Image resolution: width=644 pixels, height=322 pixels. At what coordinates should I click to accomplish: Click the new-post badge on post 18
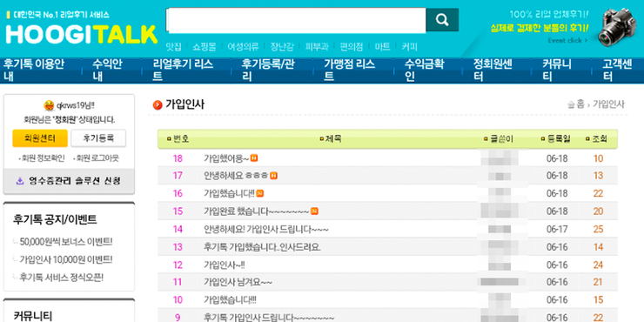[x=254, y=158]
